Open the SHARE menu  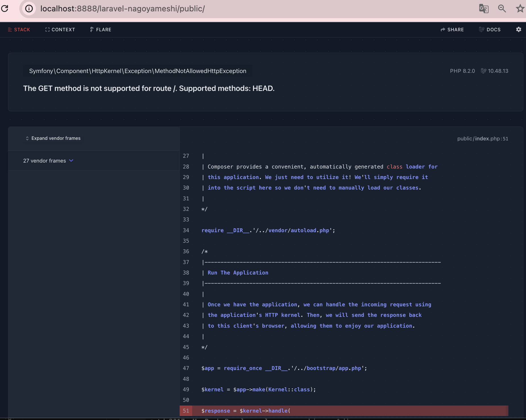point(452,30)
